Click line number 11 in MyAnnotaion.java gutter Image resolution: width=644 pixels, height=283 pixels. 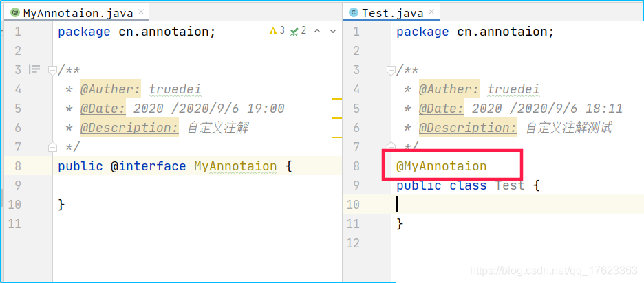tap(14, 224)
